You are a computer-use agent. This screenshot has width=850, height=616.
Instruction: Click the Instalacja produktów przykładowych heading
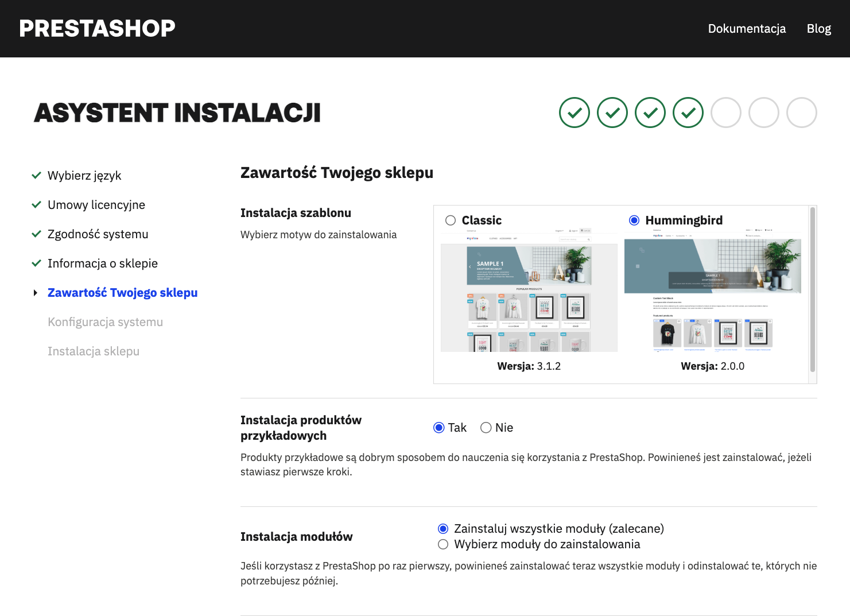(301, 428)
